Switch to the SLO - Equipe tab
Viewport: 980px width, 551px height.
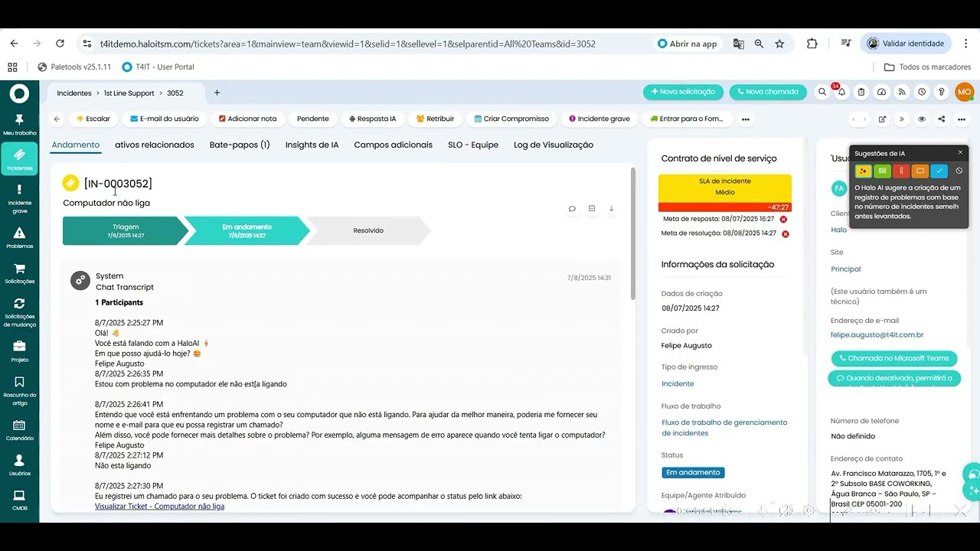click(x=473, y=145)
